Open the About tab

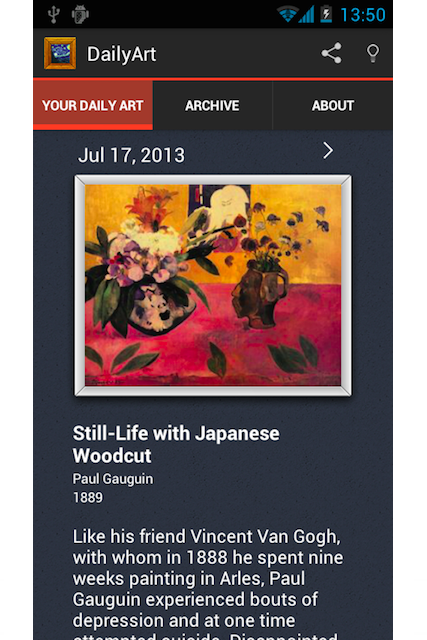click(x=333, y=106)
